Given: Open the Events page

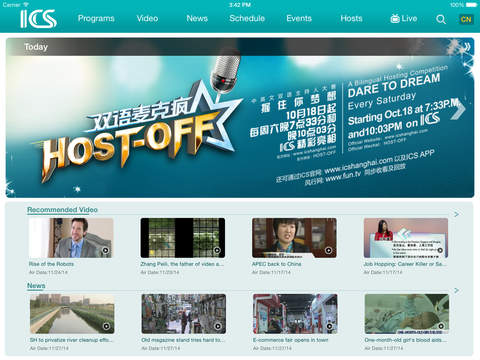Looking at the screenshot, I should 299,18.
